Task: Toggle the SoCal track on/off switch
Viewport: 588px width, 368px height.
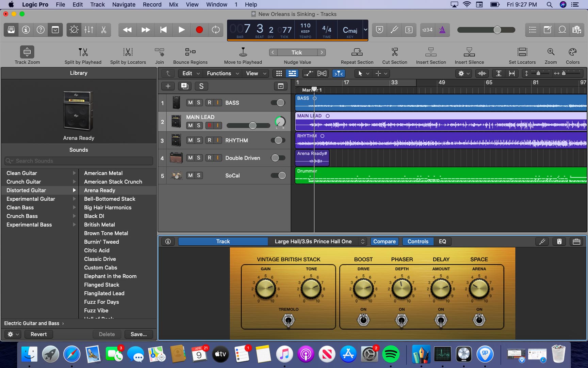Action: [x=278, y=175]
